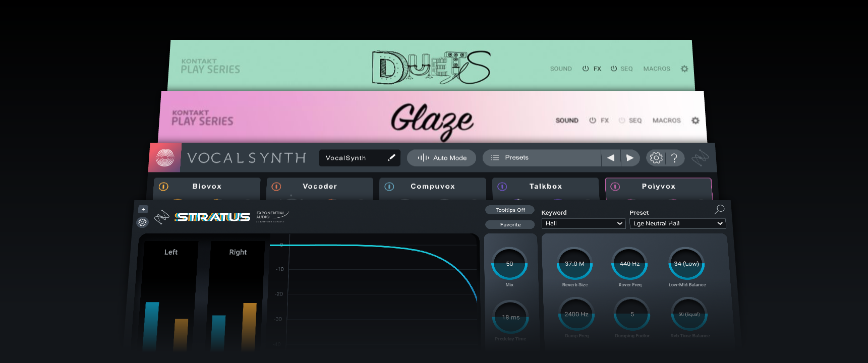This screenshot has height=363, width=868.
Task: Open MACROS tab in Duets window
Action: pos(657,69)
